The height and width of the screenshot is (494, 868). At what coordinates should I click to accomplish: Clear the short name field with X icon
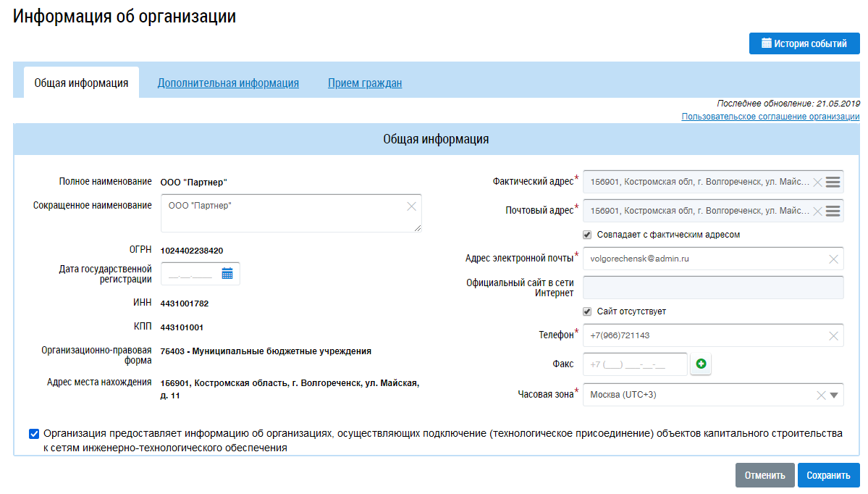click(x=411, y=206)
